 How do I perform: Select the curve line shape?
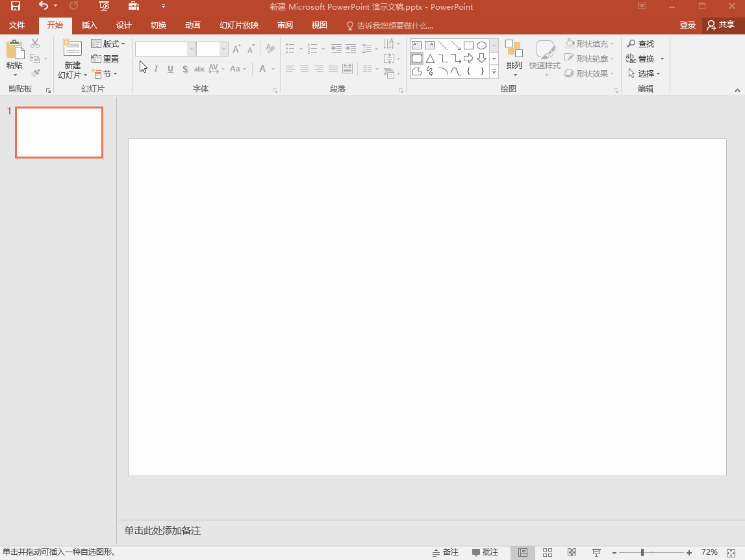tap(456, 71)
